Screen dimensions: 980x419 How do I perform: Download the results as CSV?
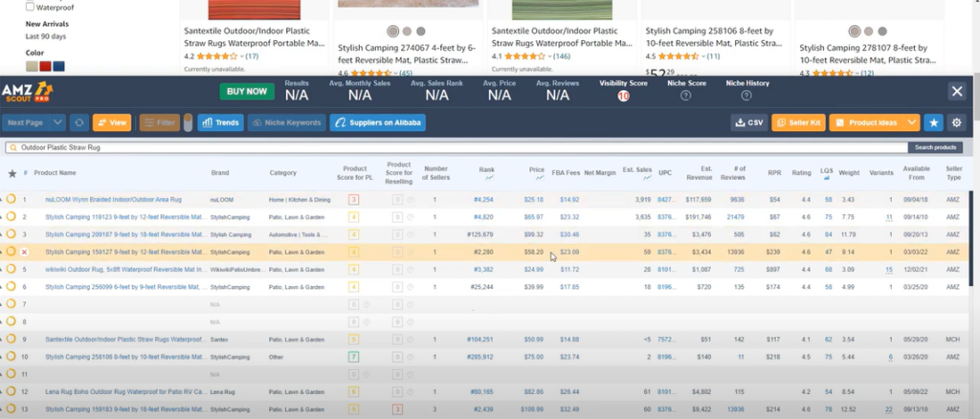pyautogui.click(x=749, y=123)
